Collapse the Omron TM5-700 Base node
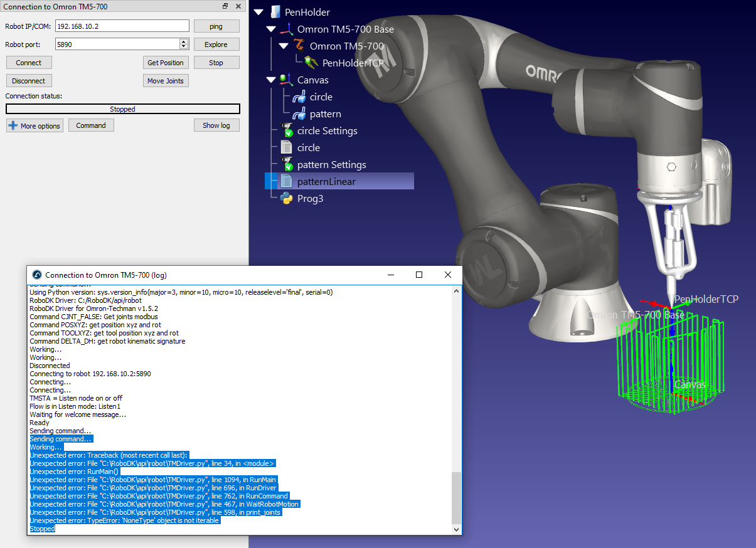Viewport: 756px width, 548px height. tap(271, 29)
